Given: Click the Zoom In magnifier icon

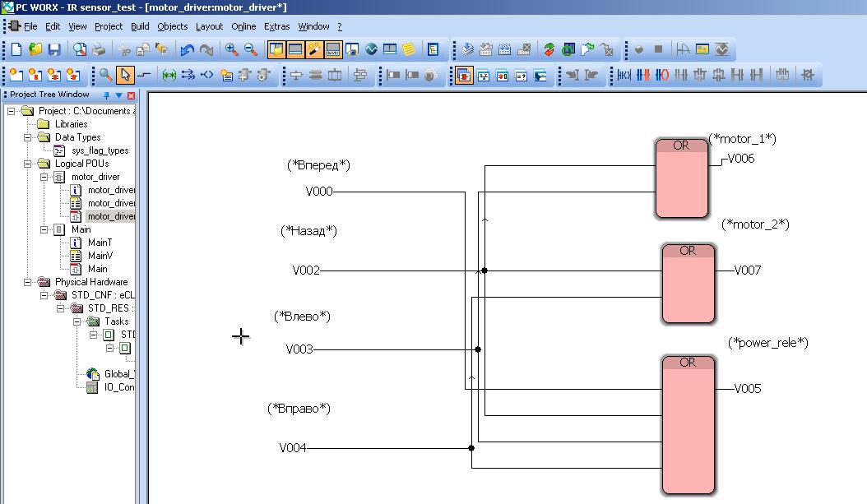Looking at the screenshot, I should click(x=232, y=50).
